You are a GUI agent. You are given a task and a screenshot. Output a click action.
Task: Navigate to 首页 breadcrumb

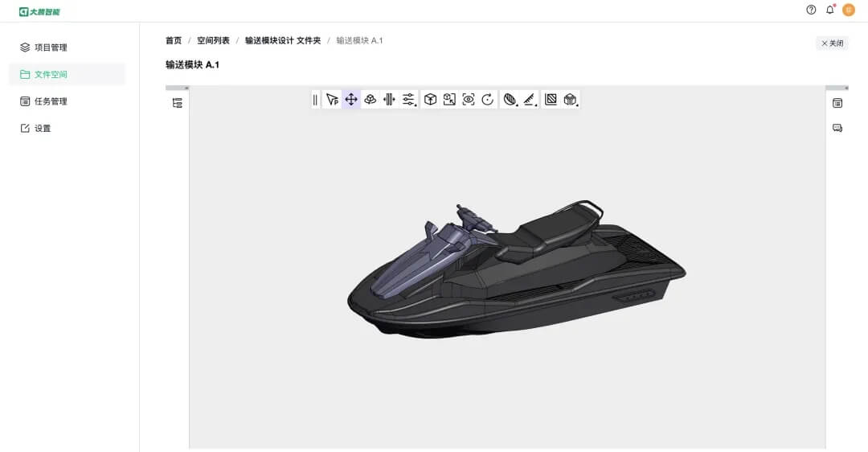point(174,40)
